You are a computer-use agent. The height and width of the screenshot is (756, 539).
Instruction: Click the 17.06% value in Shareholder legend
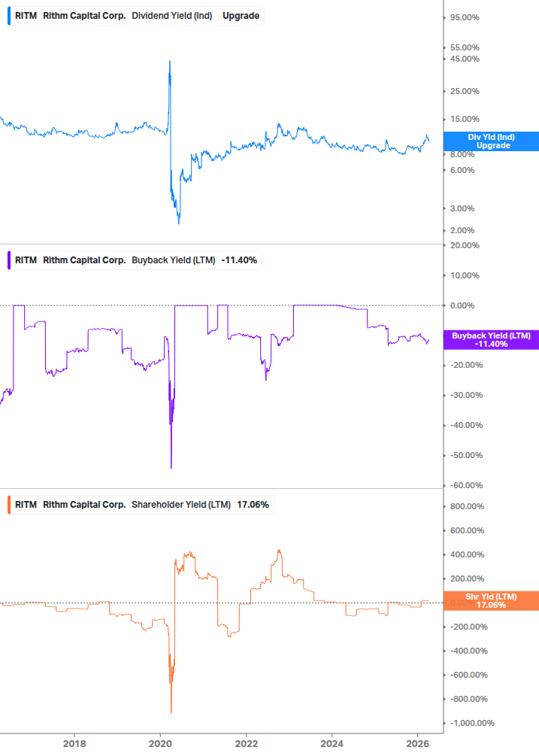(253, 504)
